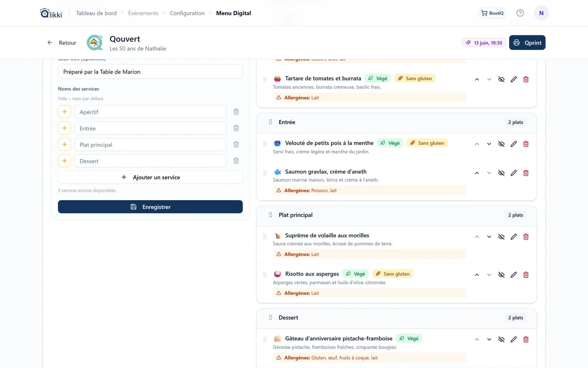The width and height of the screenshot is (588, 368).
Task: Hide Tartare de tomates et burrata
Action: pos(501,79)
